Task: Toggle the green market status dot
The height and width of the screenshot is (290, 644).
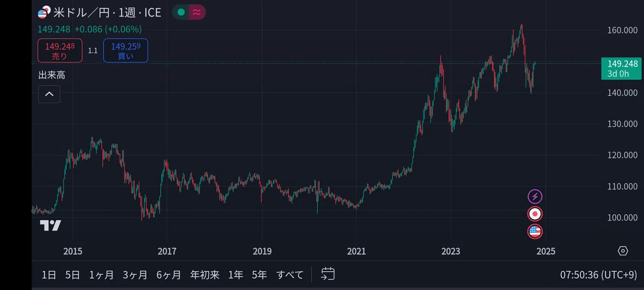Action: point(181,12)
